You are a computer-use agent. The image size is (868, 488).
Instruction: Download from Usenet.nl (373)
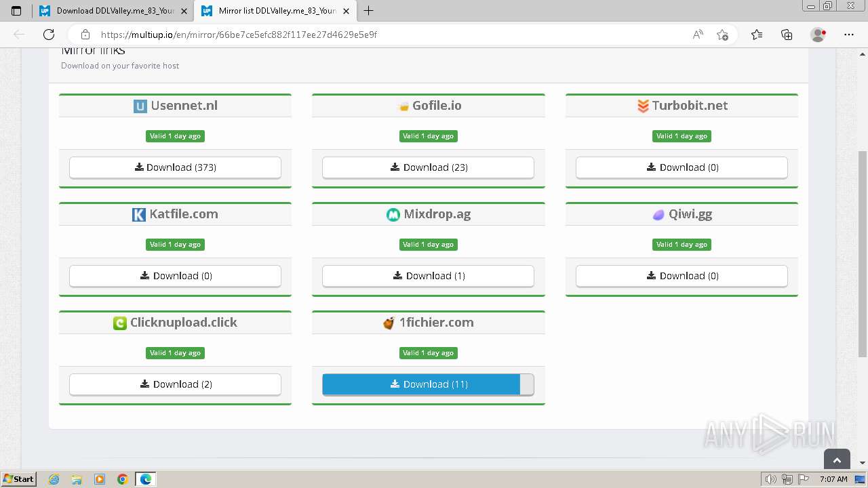(x=175, y=167)
